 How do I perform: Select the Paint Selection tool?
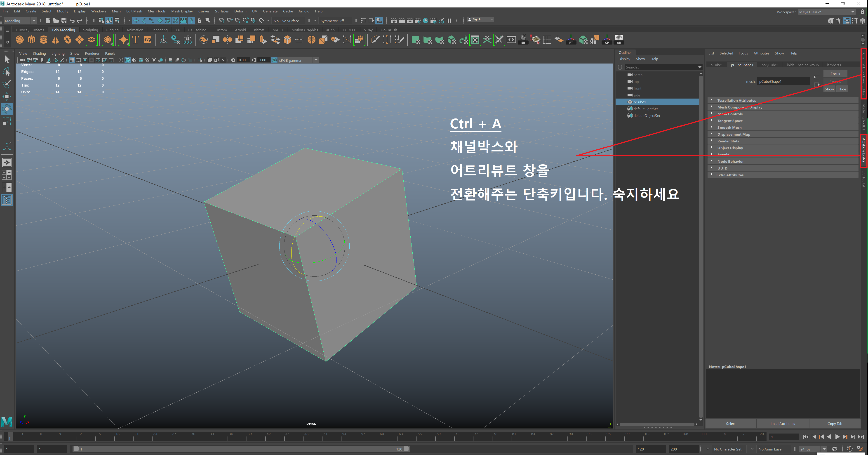[7, 84]
